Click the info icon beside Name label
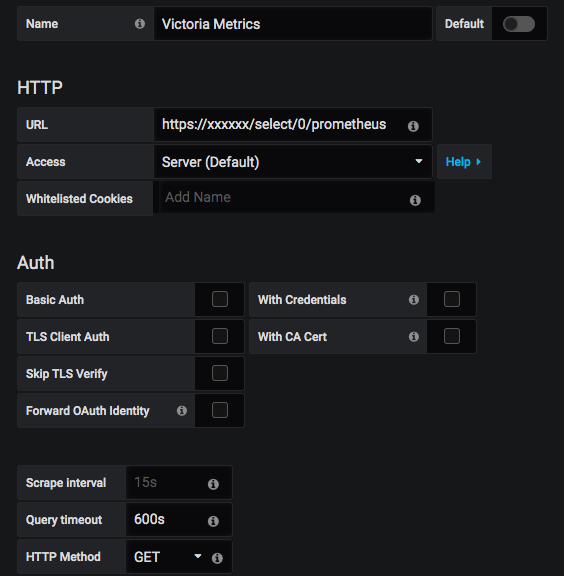Viewport: 564px width, 576px height. [x=140, y=24]
